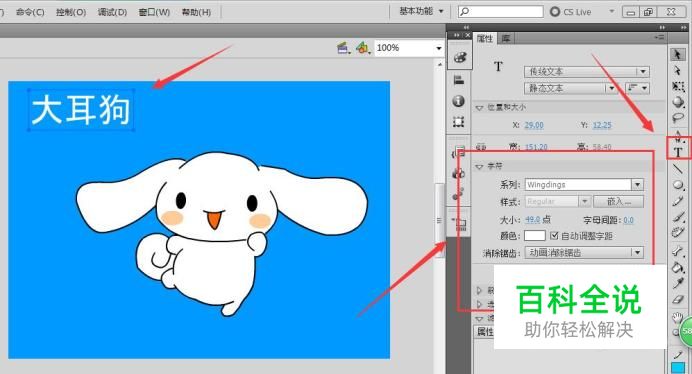Click the search field in the top bar

(500, 11)
